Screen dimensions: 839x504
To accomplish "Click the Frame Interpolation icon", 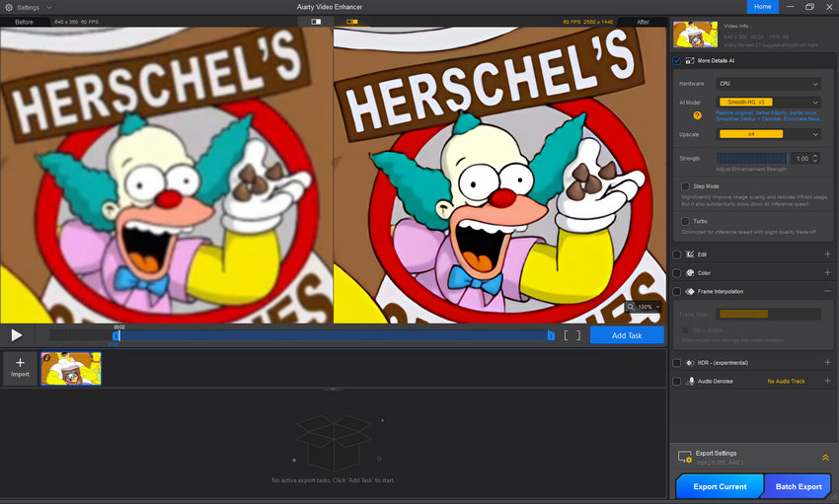I will click(x=690, y=291).
